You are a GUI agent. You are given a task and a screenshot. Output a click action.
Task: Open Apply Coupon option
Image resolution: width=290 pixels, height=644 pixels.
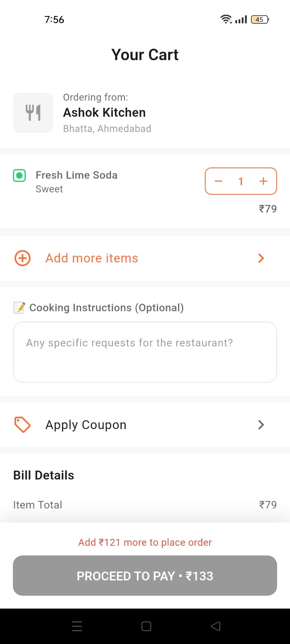(x=86, y=425)
